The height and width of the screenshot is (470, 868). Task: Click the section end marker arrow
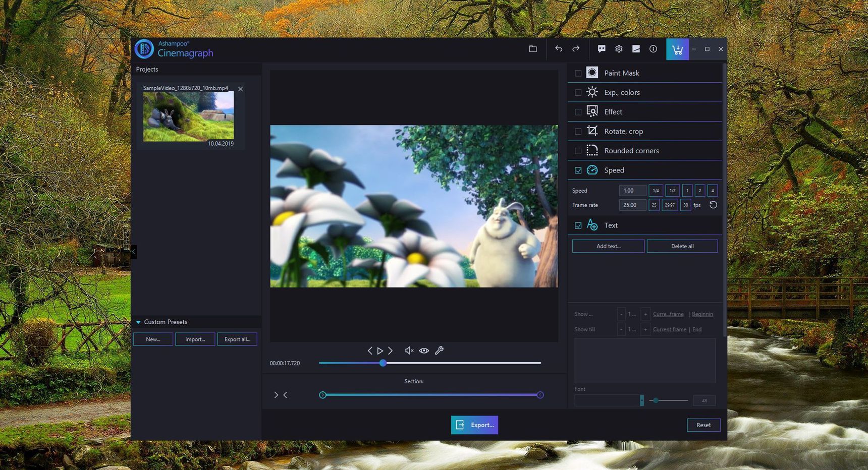click(x=285, y=395)
